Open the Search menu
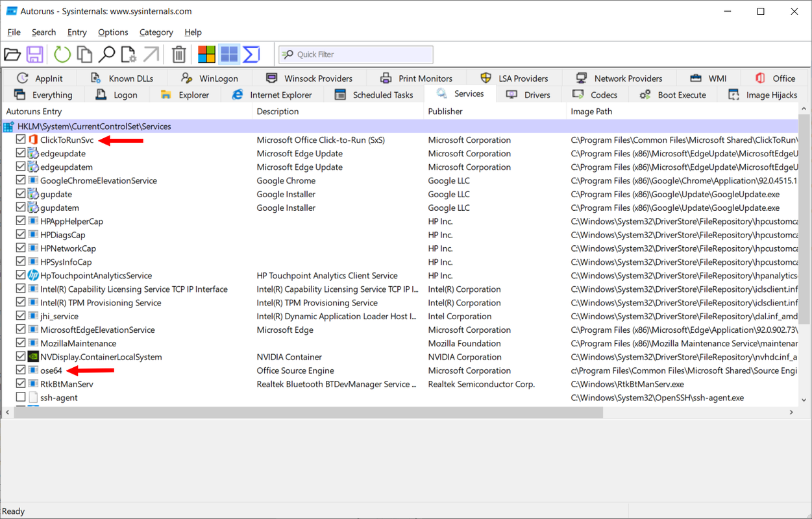This screenshot has height=519, width=812. [43, 32]
